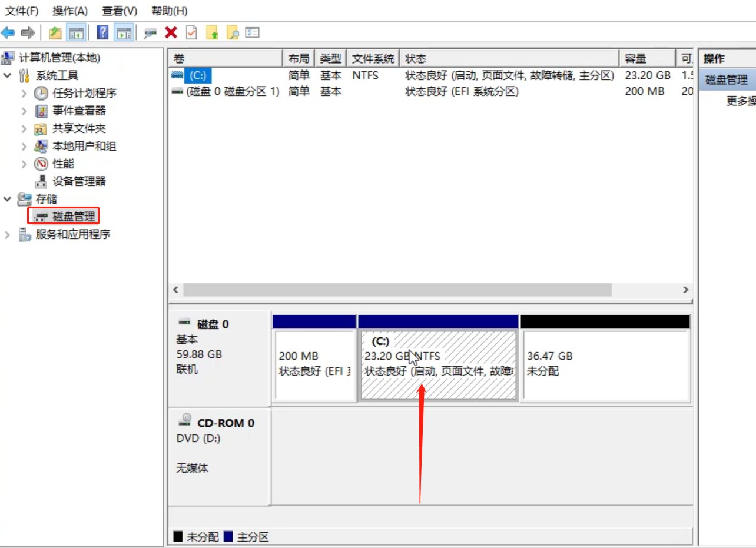
Task: Expand the 性能 node arrow
Action: (24, 164)
